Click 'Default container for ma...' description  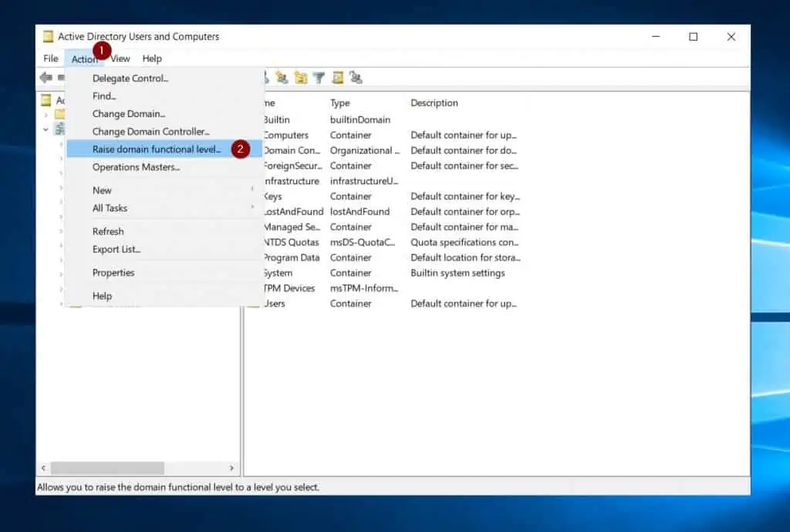point(464,227)
